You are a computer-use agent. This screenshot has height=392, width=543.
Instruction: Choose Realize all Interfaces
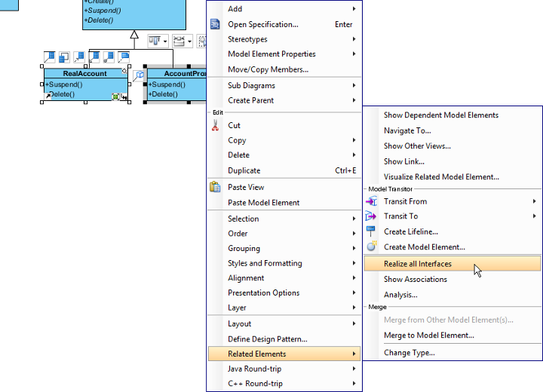point(452,264)
